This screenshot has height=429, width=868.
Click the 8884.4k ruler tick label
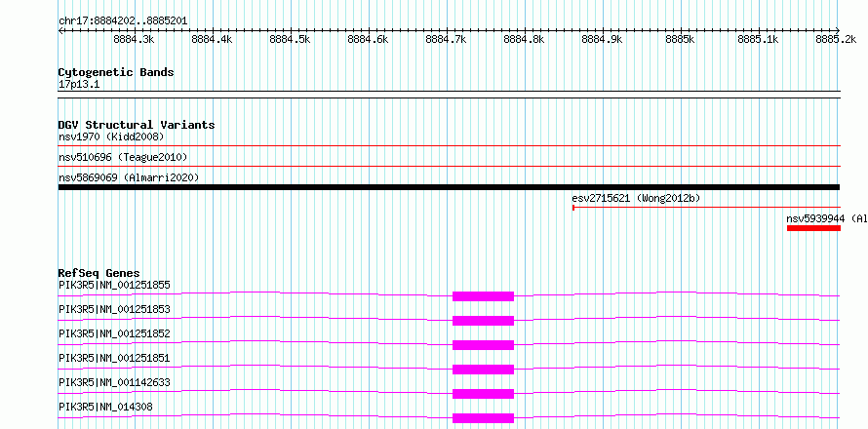(212, 39)
